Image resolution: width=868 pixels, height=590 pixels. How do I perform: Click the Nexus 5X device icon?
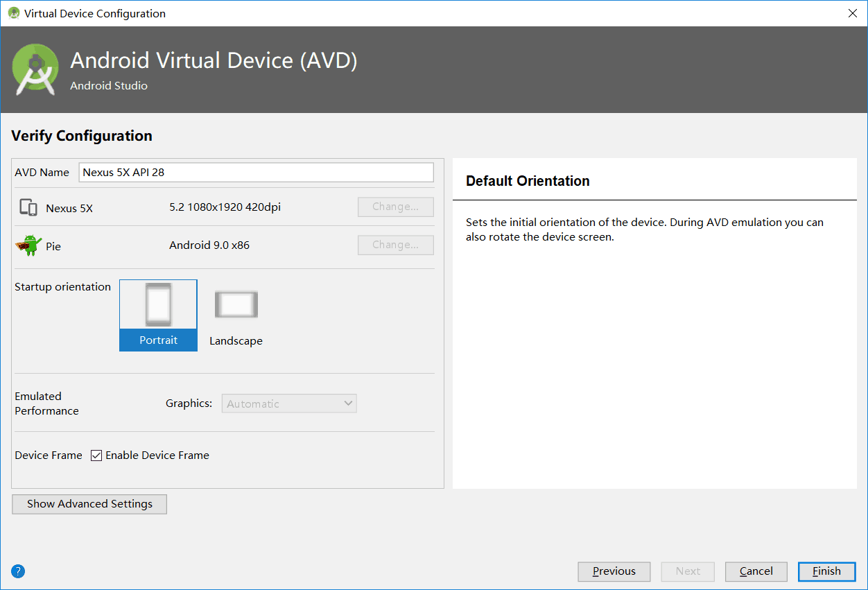point(28,207)
